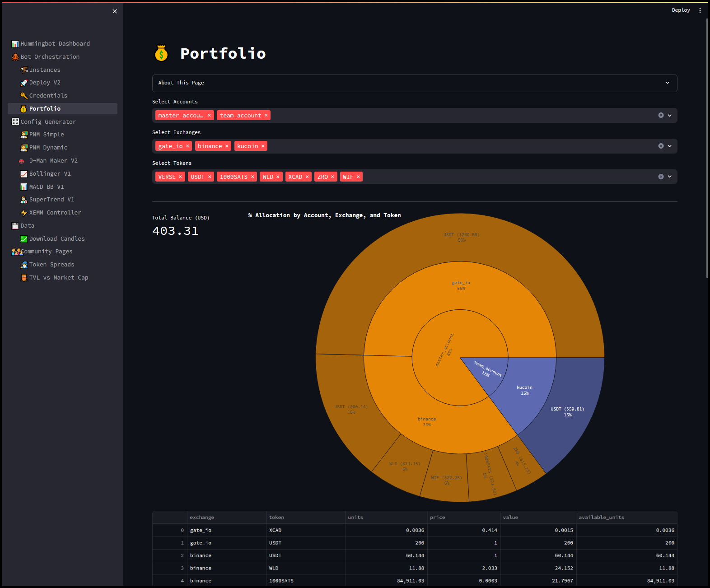
Task: Click the chart icon beside Bollinger V1
Action: (24, 174)
